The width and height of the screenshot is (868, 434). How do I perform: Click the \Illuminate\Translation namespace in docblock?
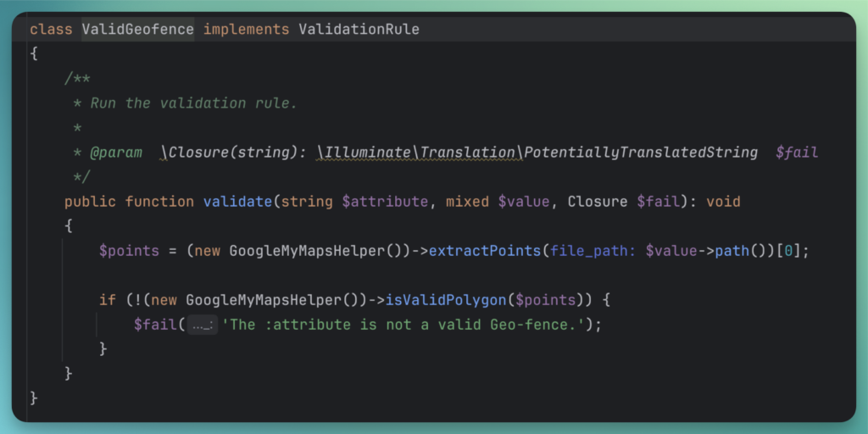[417, 153]
